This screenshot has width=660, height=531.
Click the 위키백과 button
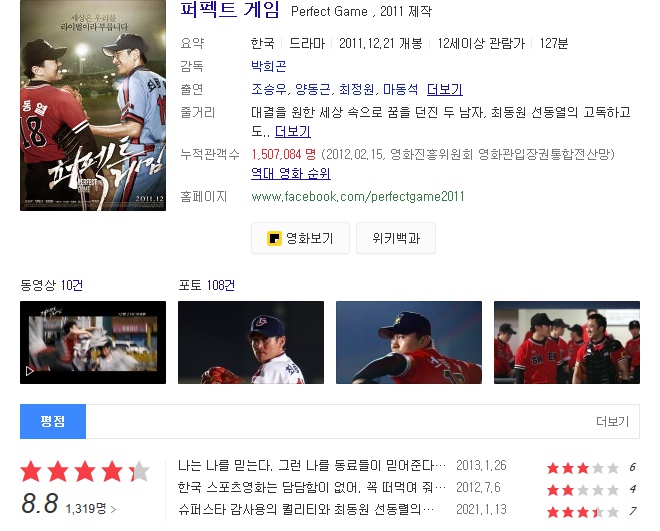point(396,239)
